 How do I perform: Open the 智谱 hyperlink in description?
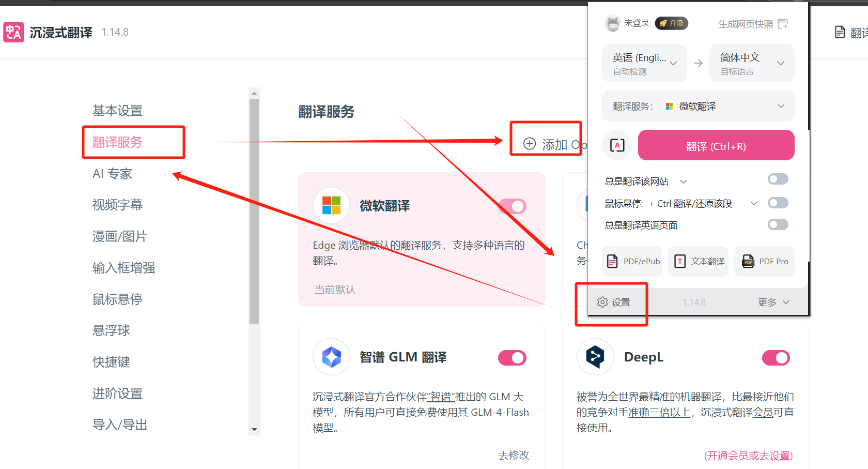[441, 397]
